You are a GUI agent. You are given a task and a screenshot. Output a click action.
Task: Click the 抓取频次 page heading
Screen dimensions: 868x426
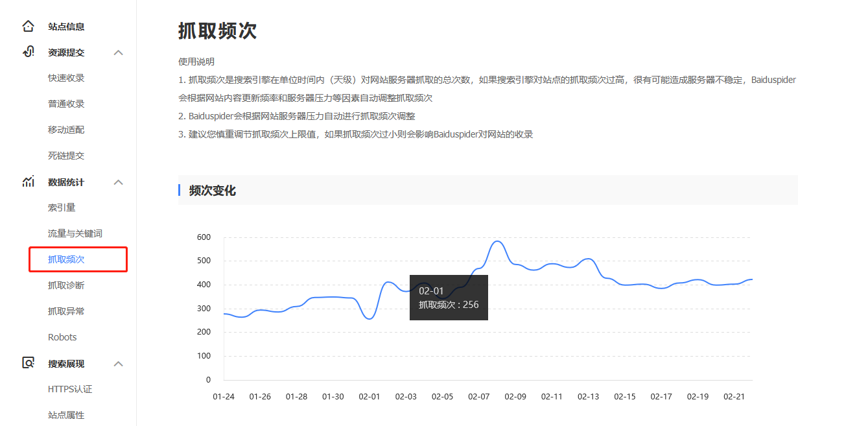coord(217,30)
